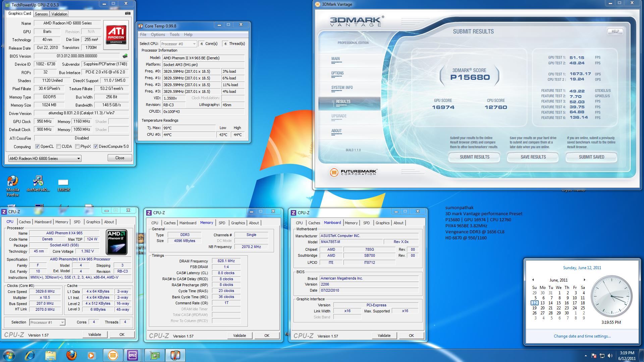Open Change date and time settings link

pyautogui.click(x=582, y=336)
